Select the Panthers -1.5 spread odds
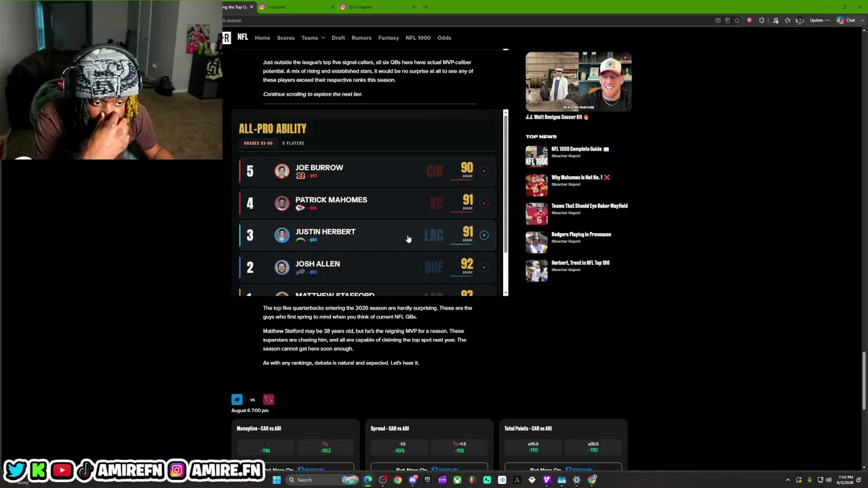 click(x=400, y=448)
